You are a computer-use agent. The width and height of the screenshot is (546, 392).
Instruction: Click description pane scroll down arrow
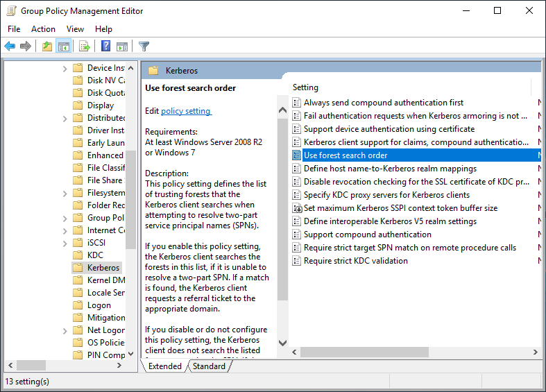[282, 343]
